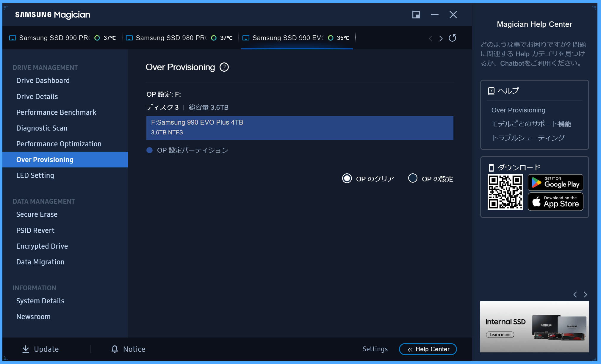
Task: Switch to Samsung SSD 990 PRO drive tab
Action: coord(62,38)
